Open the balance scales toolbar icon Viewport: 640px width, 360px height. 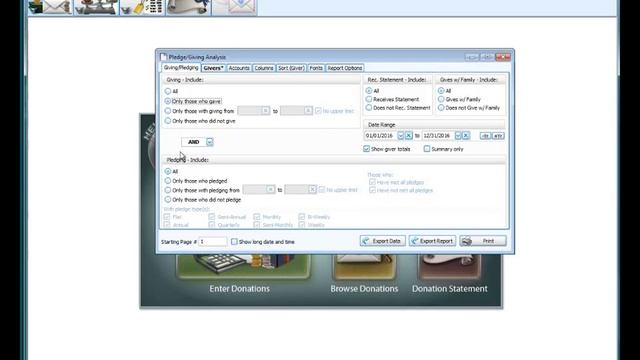coord(96,7)
